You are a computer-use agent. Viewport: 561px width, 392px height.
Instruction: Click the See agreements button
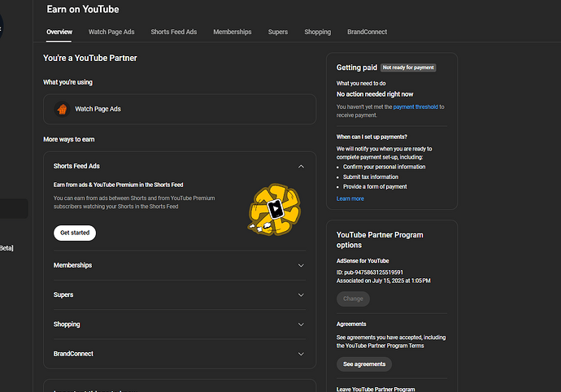[364, 364]
